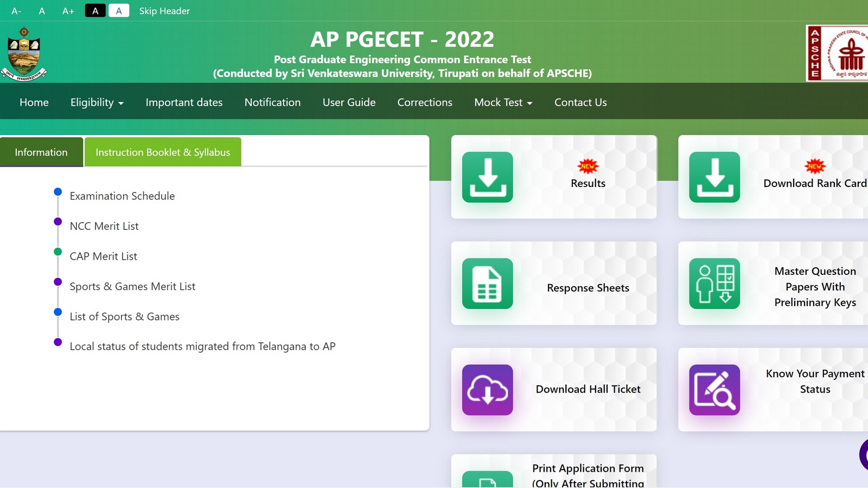
Task: Click the Master Question Papers icon
Action: [714, 284]
